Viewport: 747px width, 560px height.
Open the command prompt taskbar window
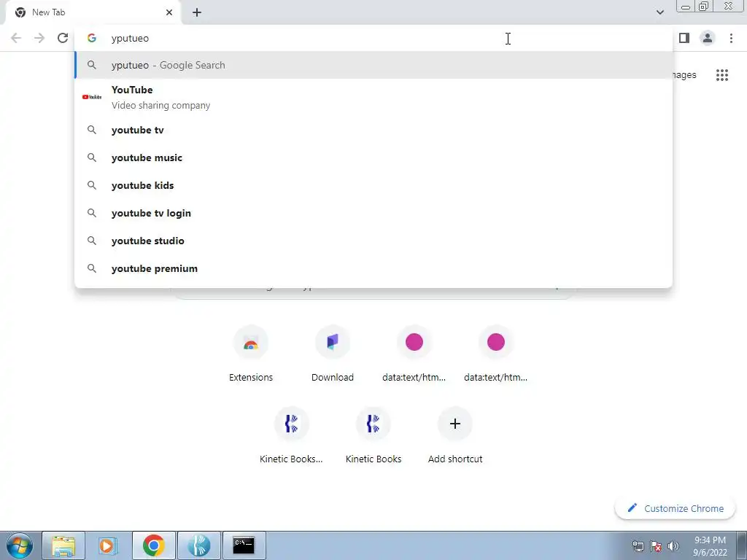[244, 545]
